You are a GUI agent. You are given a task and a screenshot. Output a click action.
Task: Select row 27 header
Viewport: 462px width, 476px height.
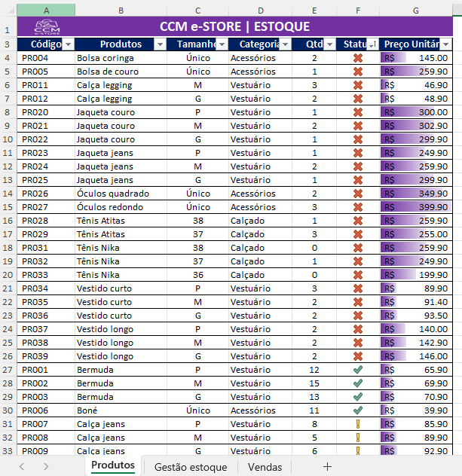[x=8, y=370]
